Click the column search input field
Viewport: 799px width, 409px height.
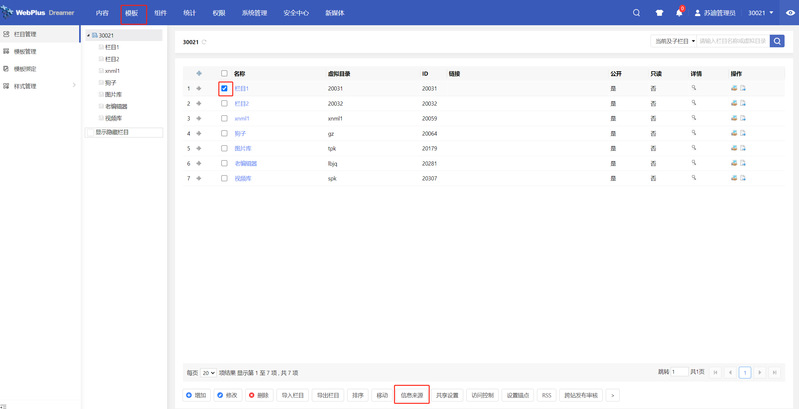[x=733, y=41]
